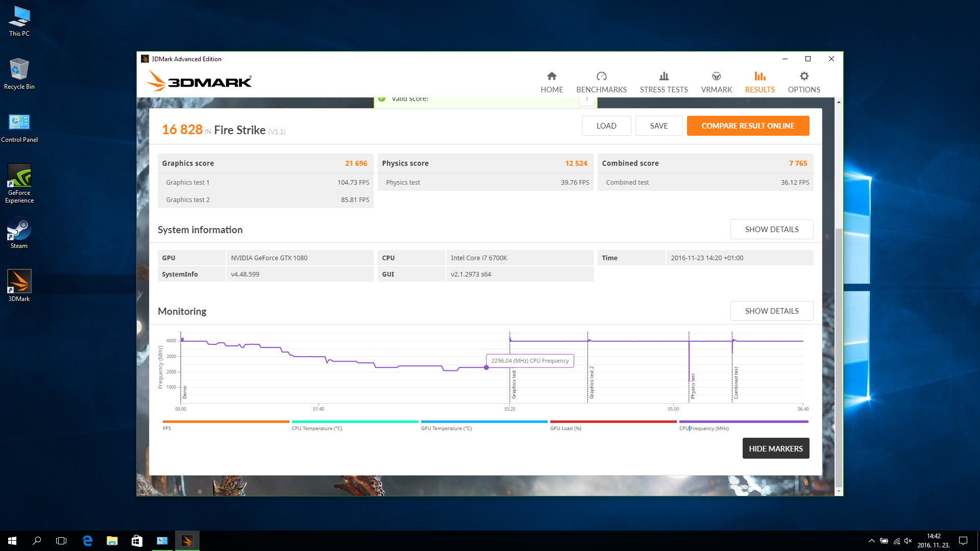
Task: Click the Physics test marker on graph
Action: coord(693,386)
